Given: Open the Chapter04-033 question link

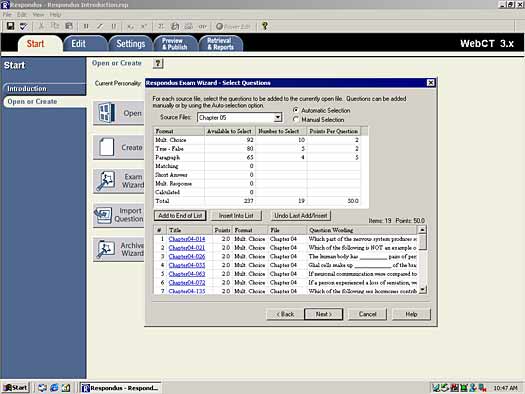Looking at the screenshot, I should coord(187,265).
